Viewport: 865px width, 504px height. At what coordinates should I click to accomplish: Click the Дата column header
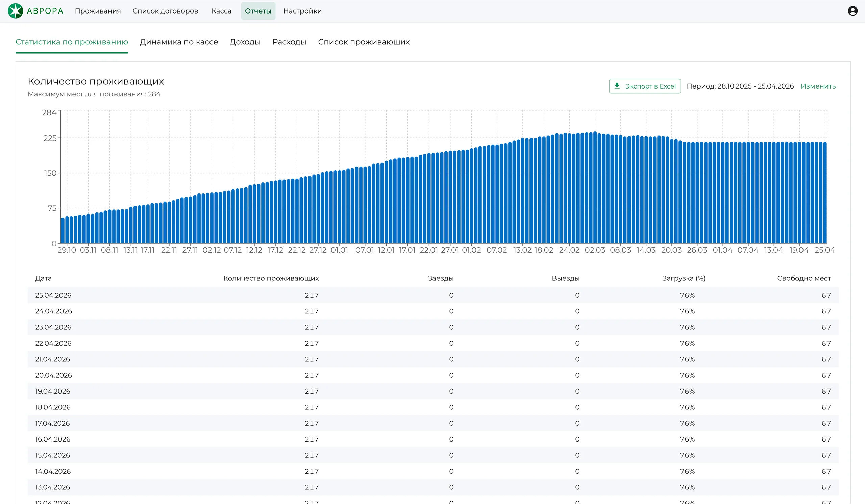pos(44,278)
